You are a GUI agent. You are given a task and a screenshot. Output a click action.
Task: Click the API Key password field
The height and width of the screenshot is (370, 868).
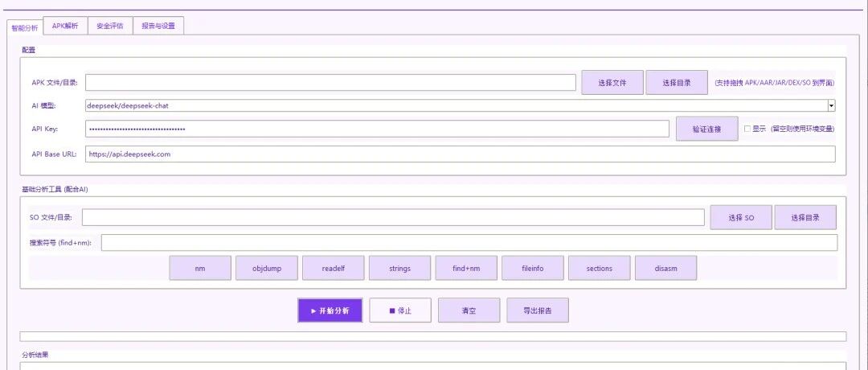tap(377, 129)
